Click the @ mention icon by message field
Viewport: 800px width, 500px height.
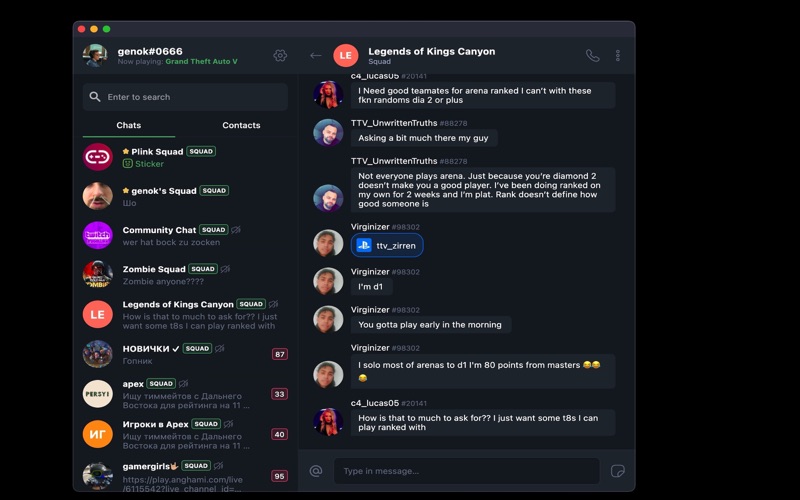[316, 471]
